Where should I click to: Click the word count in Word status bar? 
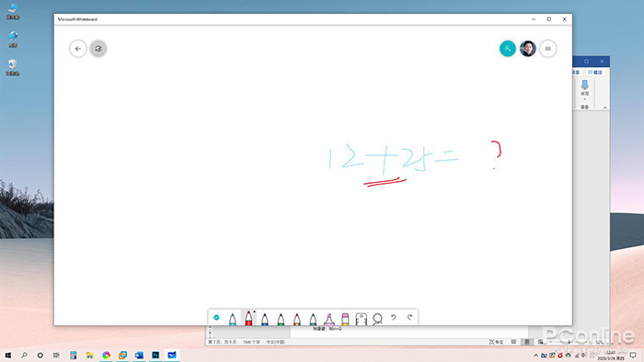click(x=251, y=342)
